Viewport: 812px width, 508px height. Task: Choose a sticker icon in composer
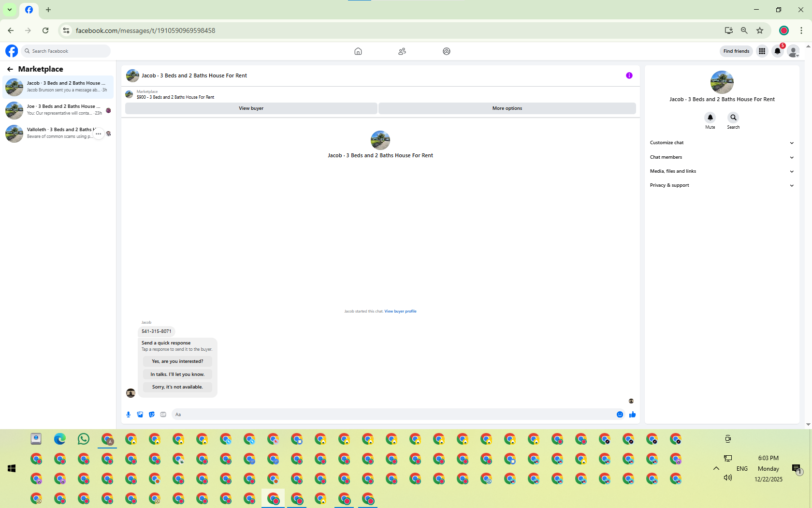point(152,415)
